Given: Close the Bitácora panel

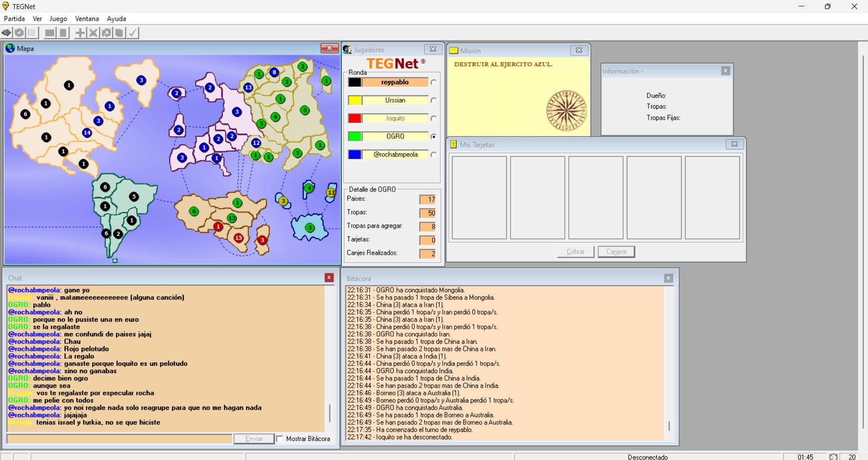Looking at the screenshot, I should pyautogui.click(x=668, y=278).
